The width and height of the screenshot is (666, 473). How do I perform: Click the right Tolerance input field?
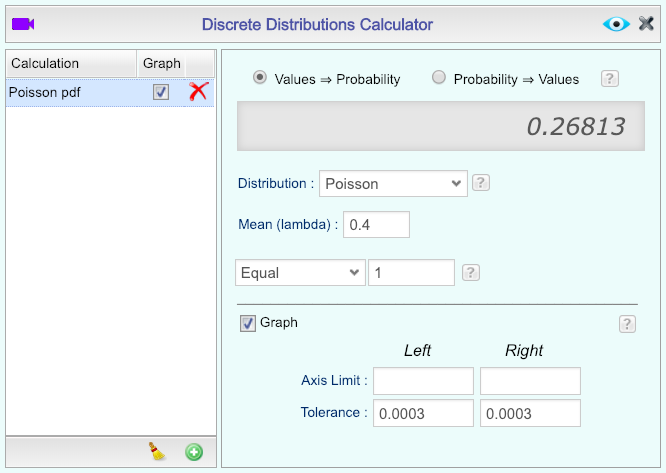pyautogui.click(x=530, y=414)
